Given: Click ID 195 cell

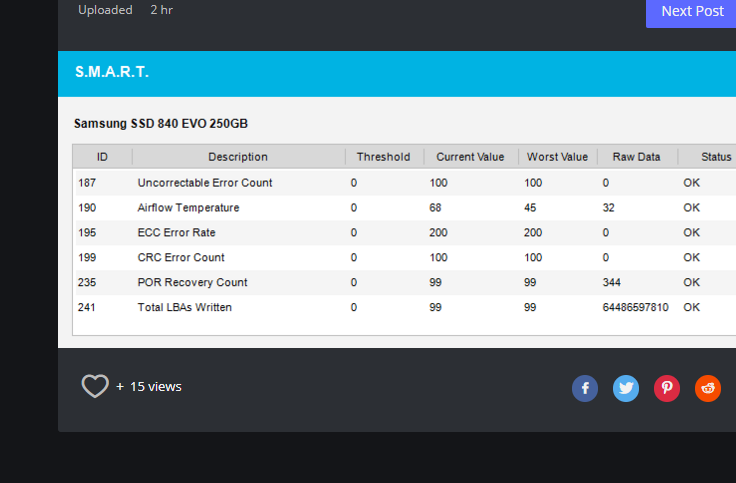Looking at the screenshot, I should point(87,232).
